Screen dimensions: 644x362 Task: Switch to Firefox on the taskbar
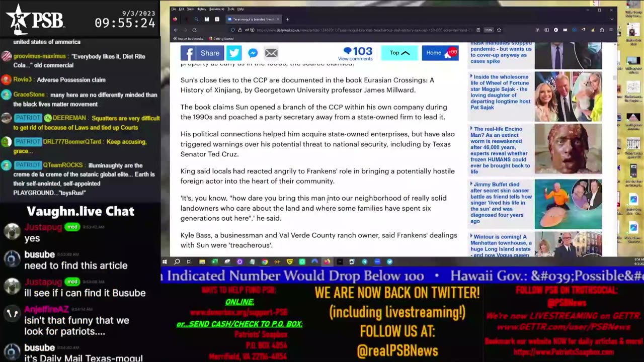tap(327, 261)
